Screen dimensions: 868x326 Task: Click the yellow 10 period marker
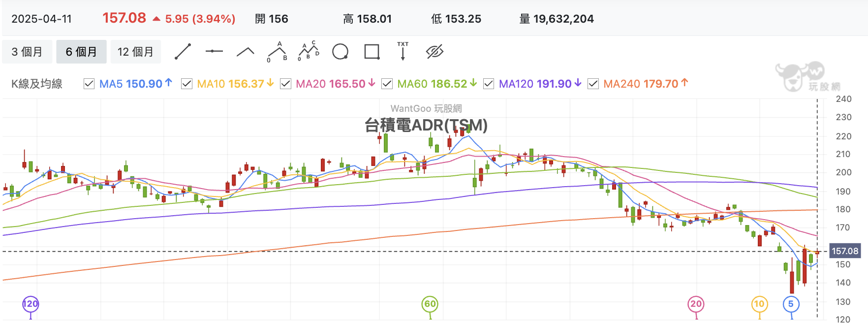759,304
